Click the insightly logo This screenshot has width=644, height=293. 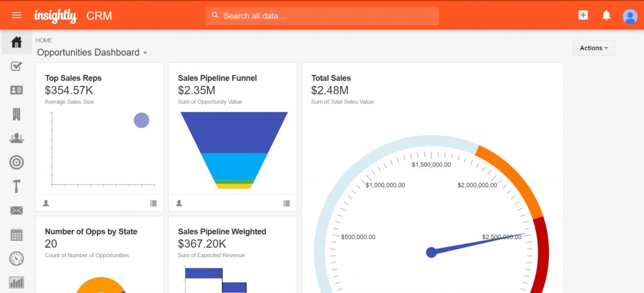pyautogui.click(x=55, y=16)
